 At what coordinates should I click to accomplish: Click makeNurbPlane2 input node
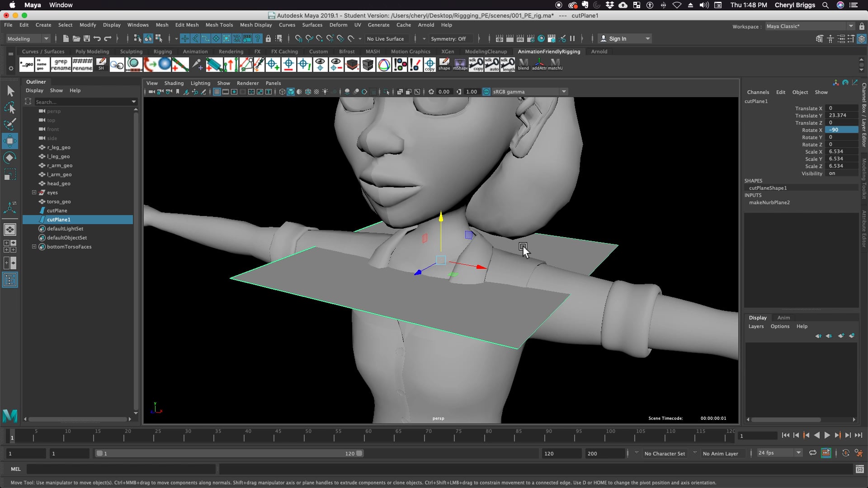pyautogui.click(x=769, y=202)
